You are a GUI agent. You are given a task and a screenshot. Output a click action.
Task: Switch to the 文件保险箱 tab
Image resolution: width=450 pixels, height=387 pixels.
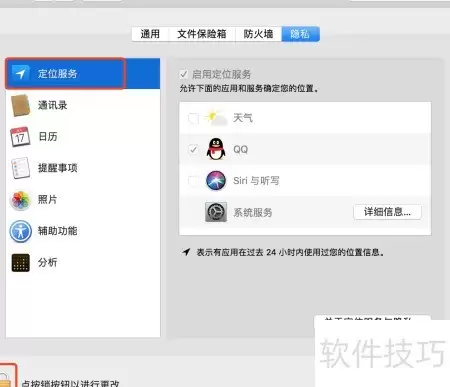coord(202,34)
